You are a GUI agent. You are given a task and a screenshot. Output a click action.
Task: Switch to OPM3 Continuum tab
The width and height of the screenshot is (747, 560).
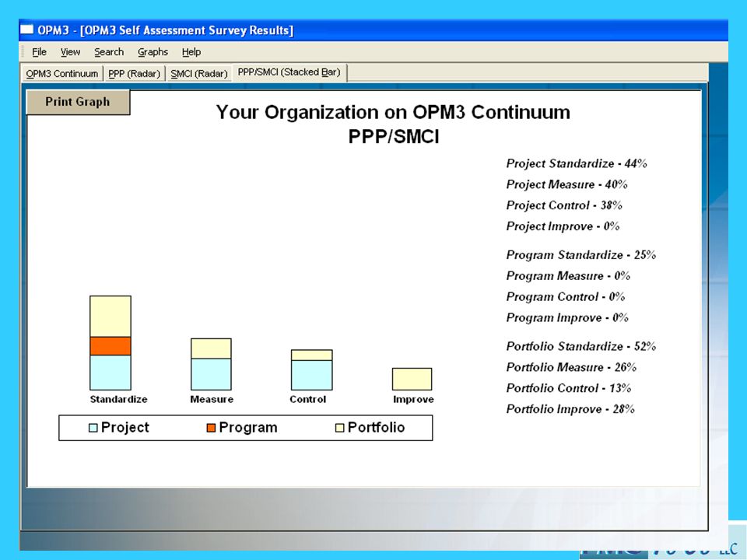point(62,74)
